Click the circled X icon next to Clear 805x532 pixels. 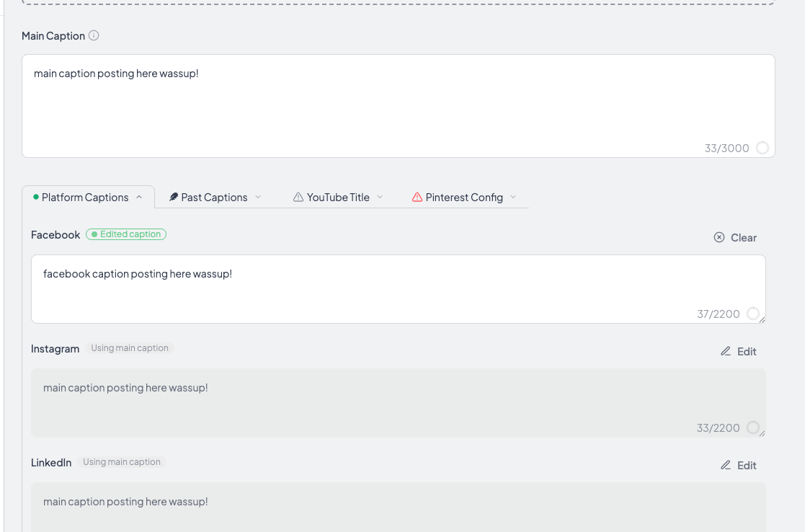[x=719, y=237]
